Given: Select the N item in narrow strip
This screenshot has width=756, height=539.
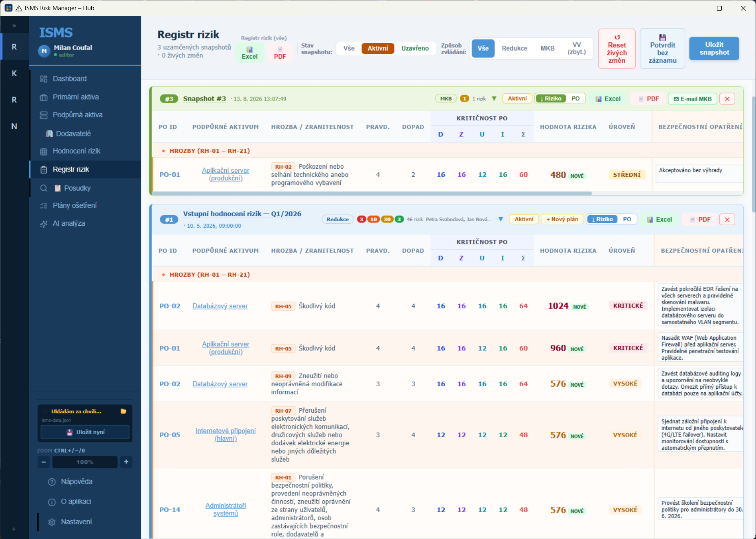Looking at the screenshot, I should (14, 126).
